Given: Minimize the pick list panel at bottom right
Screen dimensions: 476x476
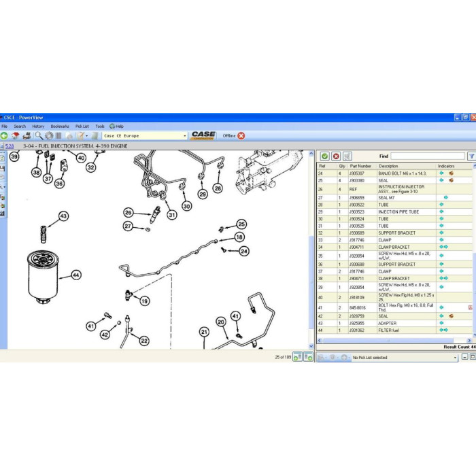Looking at the screenshot, I should pos(464,357).
